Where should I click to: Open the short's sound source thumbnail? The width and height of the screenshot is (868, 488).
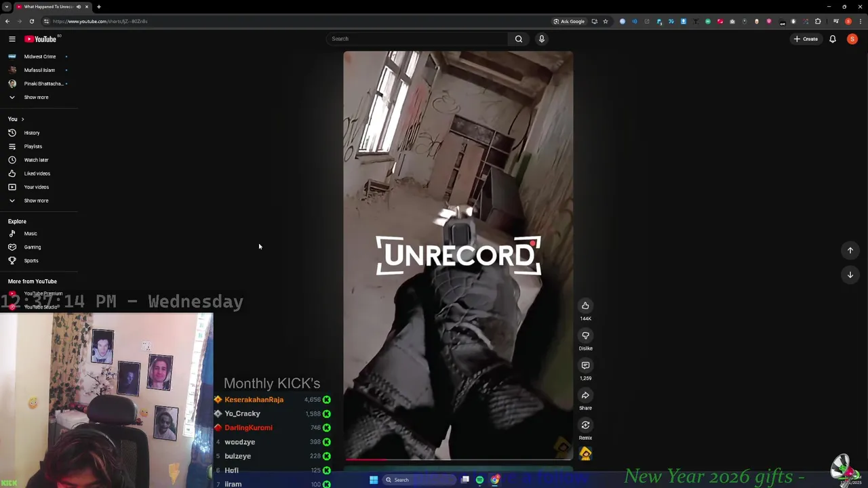tap(585, 454)
